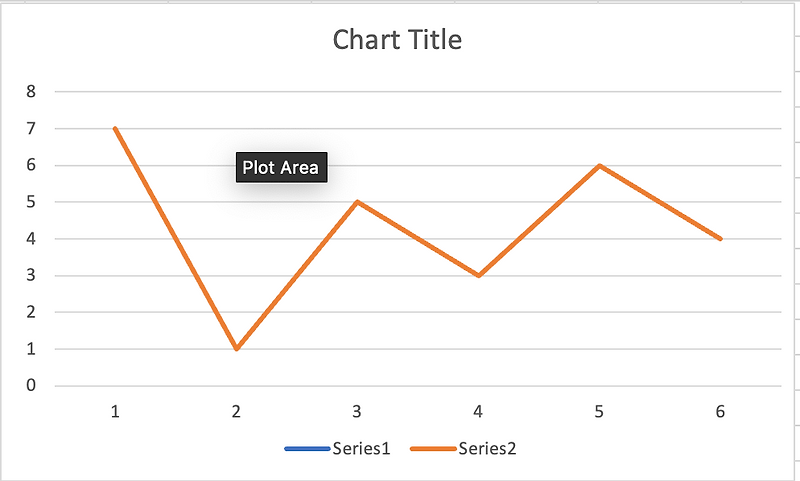Select the Chart Title text
Viewport: 800px width, 481px height.
(397, 40)
